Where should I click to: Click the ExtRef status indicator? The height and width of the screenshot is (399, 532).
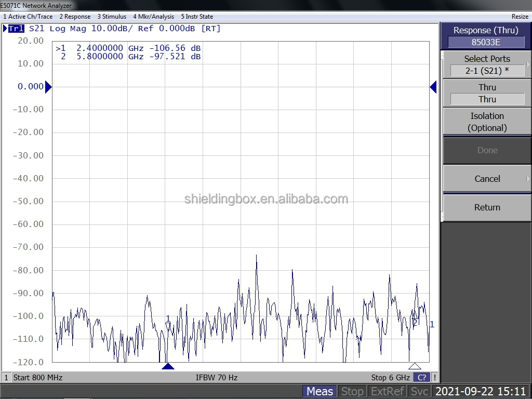pos(388,391)
